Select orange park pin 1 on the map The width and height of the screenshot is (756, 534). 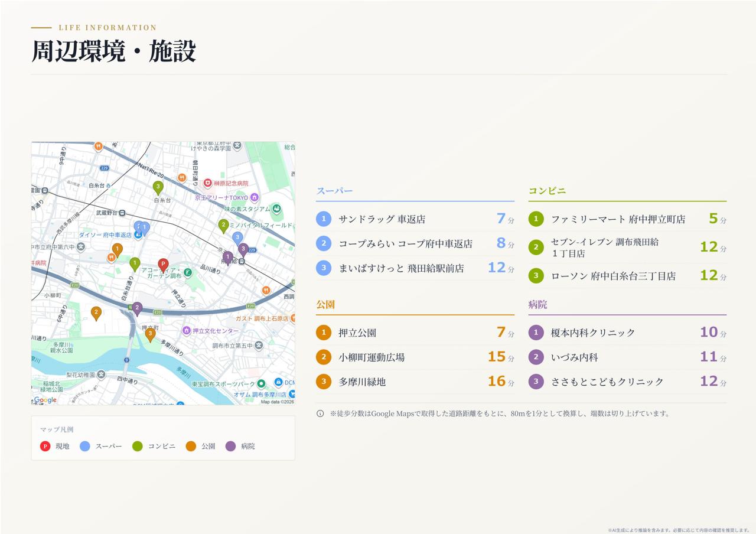click(118, 250)
